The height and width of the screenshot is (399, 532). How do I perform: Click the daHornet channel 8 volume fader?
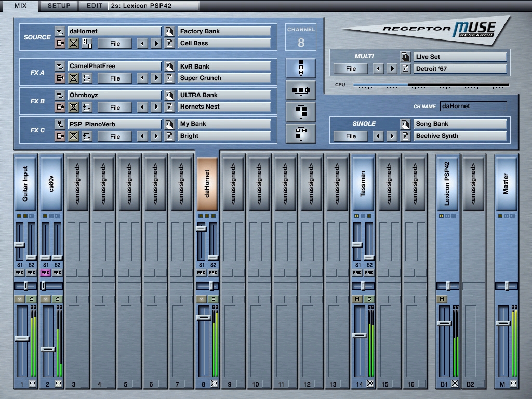pos(204,317)
